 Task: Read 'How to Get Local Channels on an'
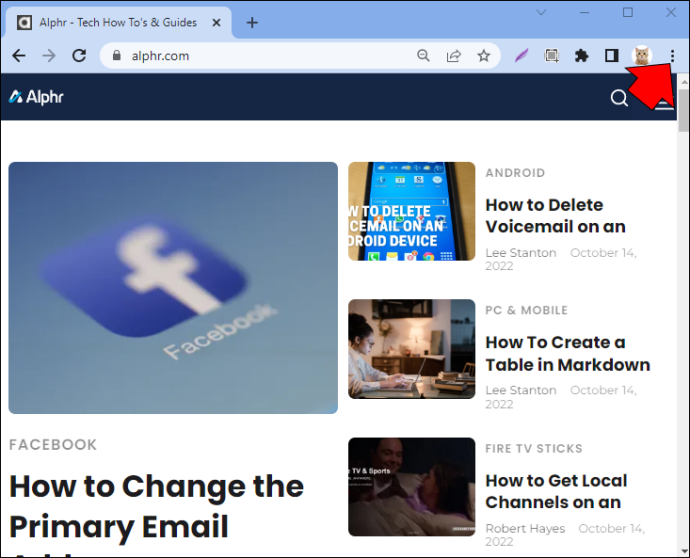[556, 491]
